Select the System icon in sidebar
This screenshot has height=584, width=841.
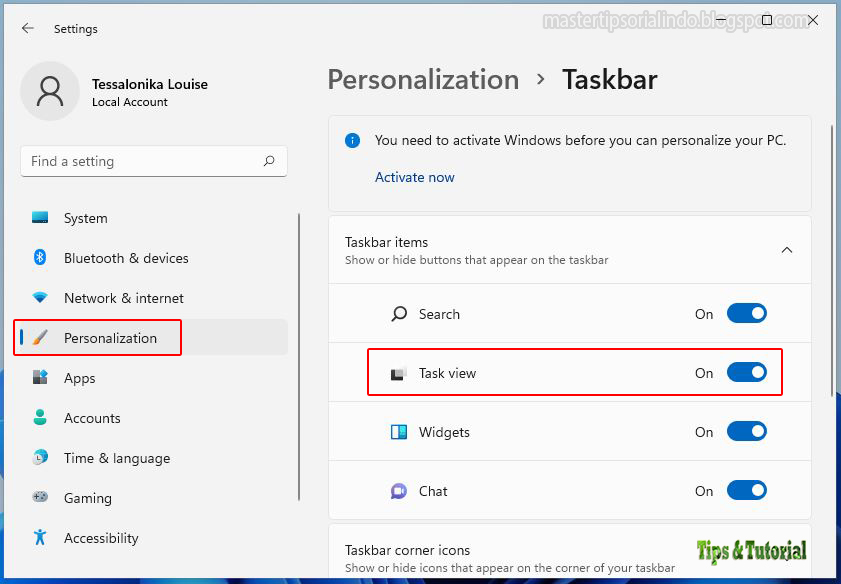tap(40, 218)
